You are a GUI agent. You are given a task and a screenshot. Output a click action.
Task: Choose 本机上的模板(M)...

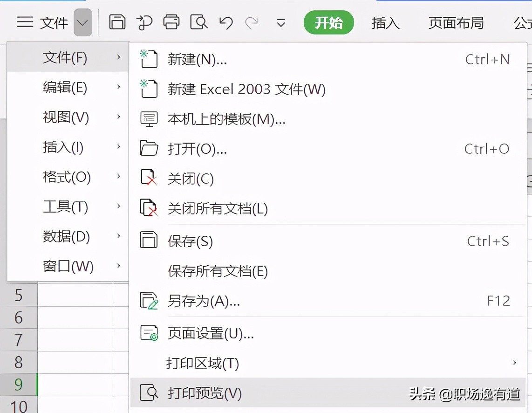point(328,119)
